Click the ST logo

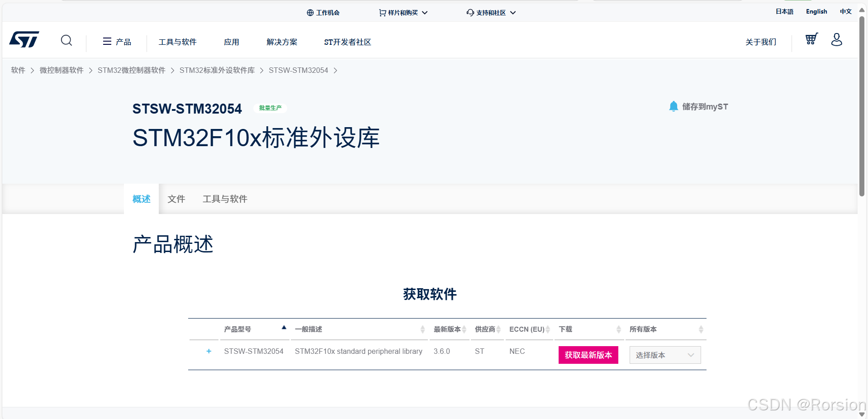coord(24,39)
